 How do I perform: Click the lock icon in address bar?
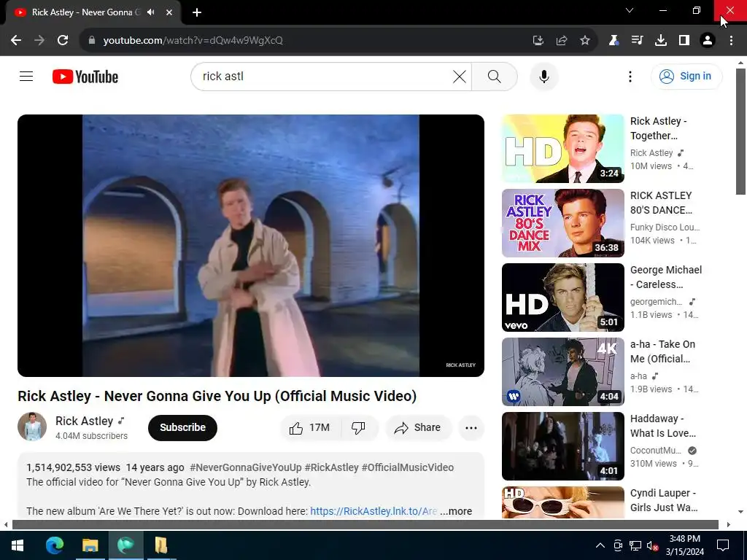[92, 41]
